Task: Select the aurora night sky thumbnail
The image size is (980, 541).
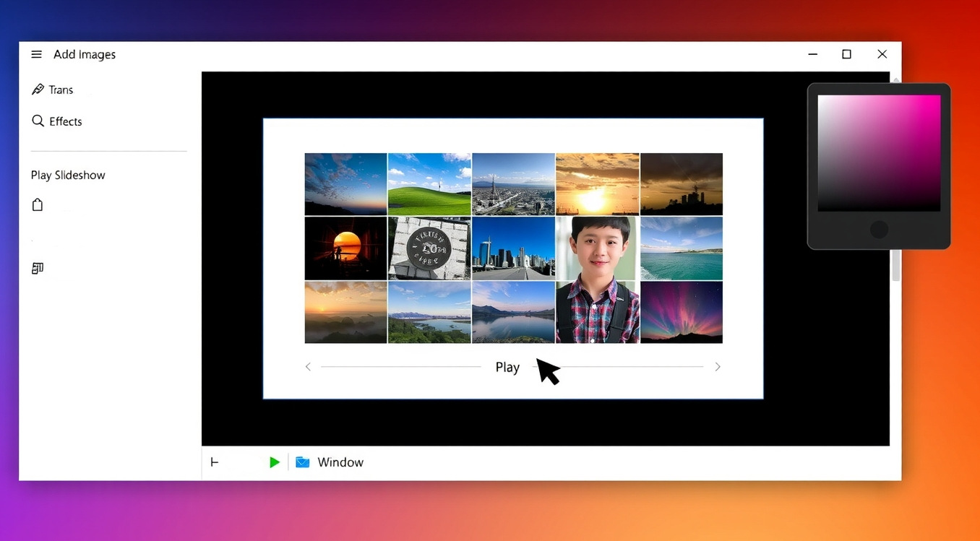Action: pyautogui.click(x=681, y=312)
